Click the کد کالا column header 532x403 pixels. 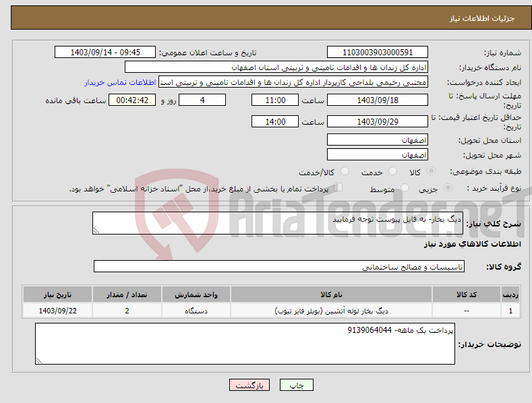pyautogui.click(x=466, y=294)
